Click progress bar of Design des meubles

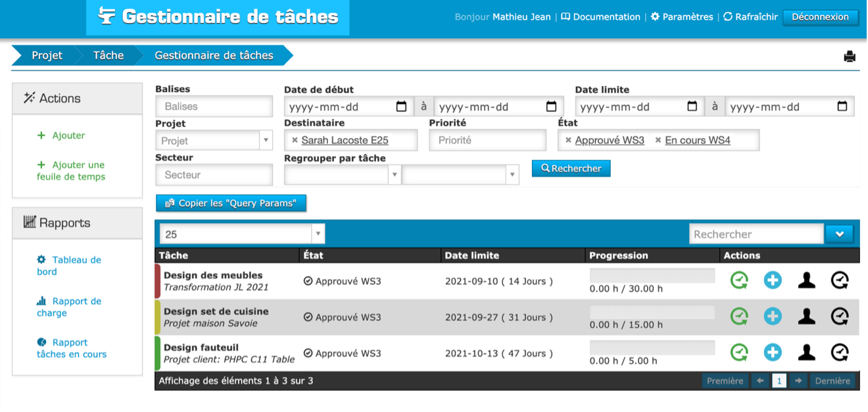[652, 275]
